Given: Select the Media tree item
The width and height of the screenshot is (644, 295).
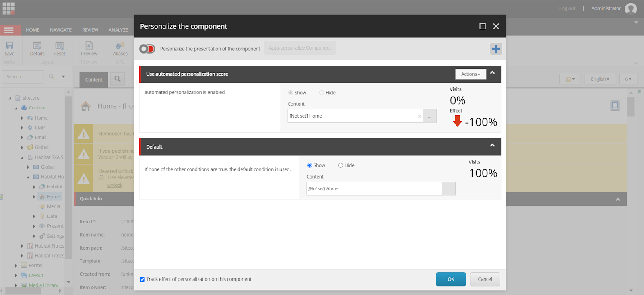Looking at the screenshot, I should point(54,206).
